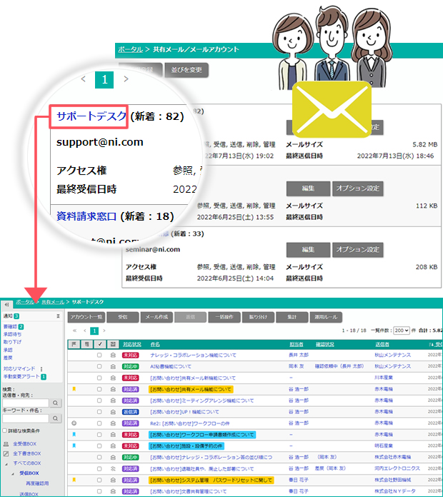443x504 pixels.
Task: Click the 全下書きBOX draft icon
Action: pos(6,453)
